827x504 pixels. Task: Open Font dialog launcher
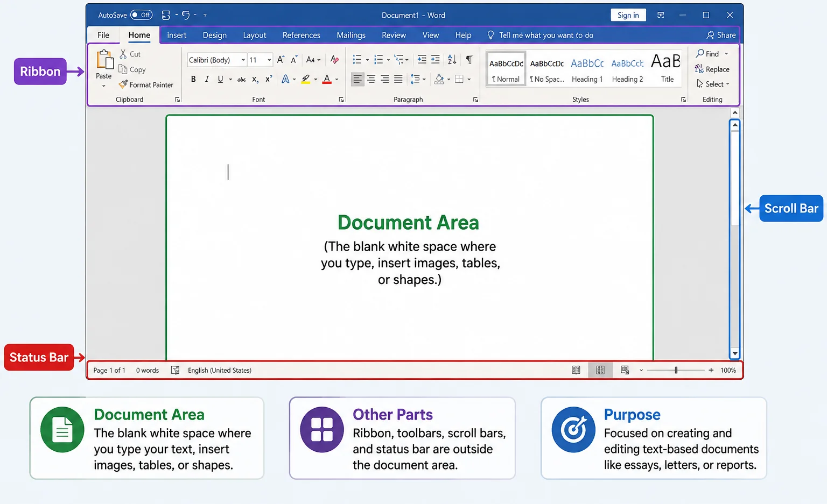pyautogui.click(x=341, y=100)
